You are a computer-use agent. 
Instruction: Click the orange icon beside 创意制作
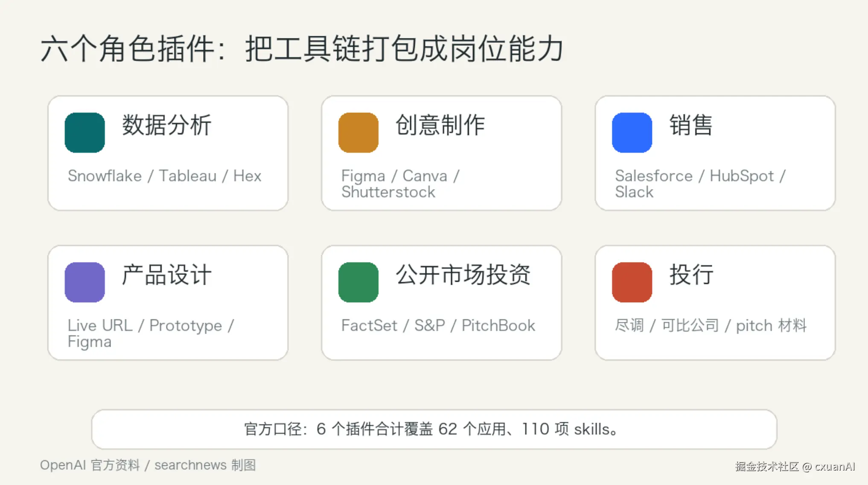coord(358,133)
